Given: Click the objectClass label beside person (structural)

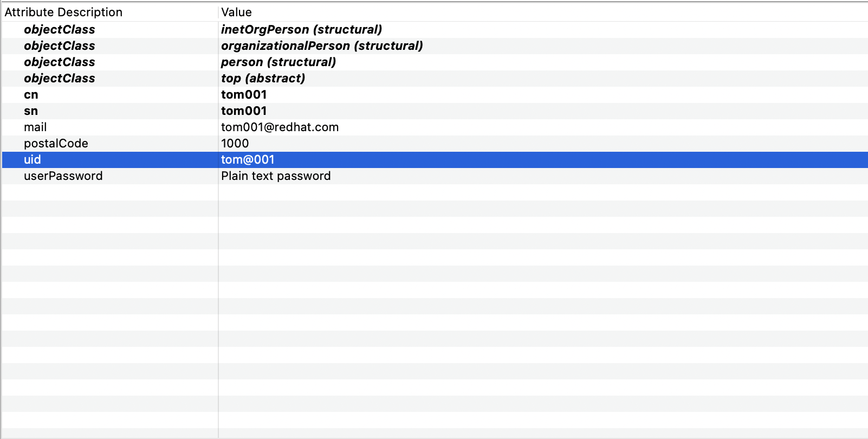Looking at the screenshot, I should (x=60, y=62).
